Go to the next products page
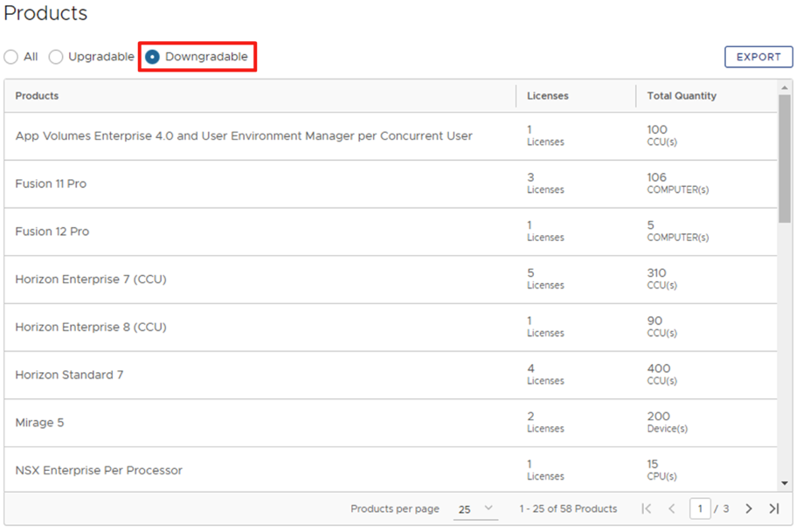Screen dimensions: 796x532 pyautogui.click(x=749, y=508)
